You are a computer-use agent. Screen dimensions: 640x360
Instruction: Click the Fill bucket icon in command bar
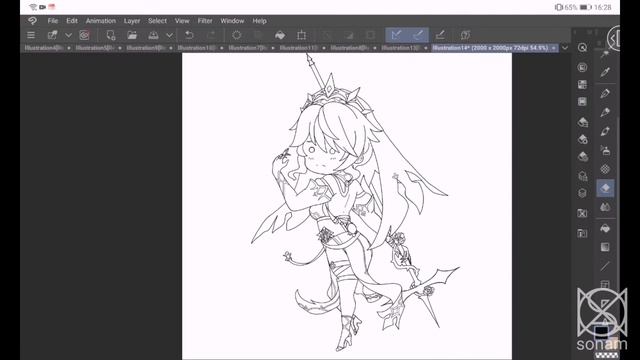pyautogui.click(x=280, y=35)
